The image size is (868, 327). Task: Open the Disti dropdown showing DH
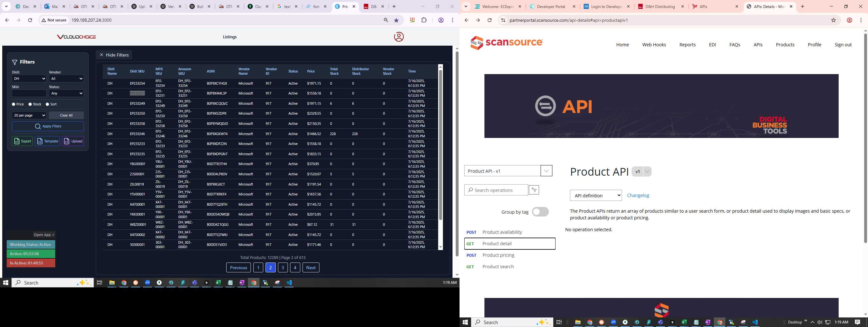pyautogui.click(x=29, y=79)
